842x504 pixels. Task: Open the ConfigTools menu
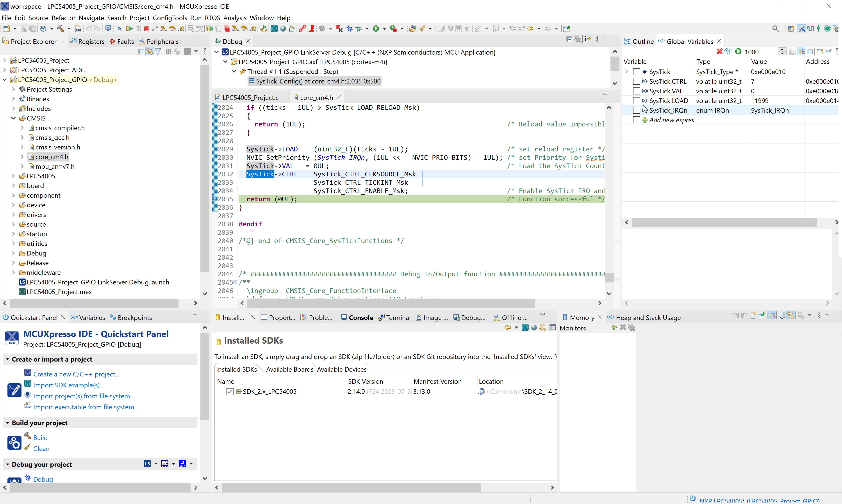169,18
